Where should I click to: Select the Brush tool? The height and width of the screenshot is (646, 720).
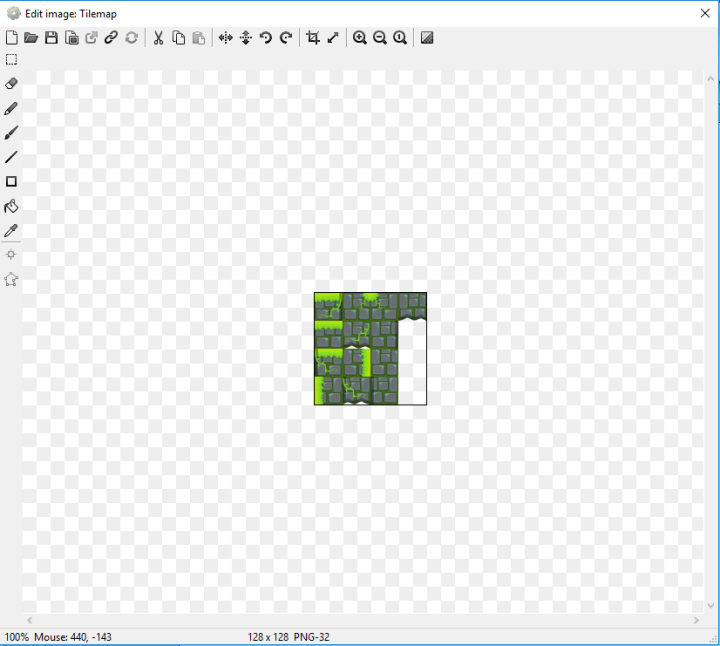point(11,133)
